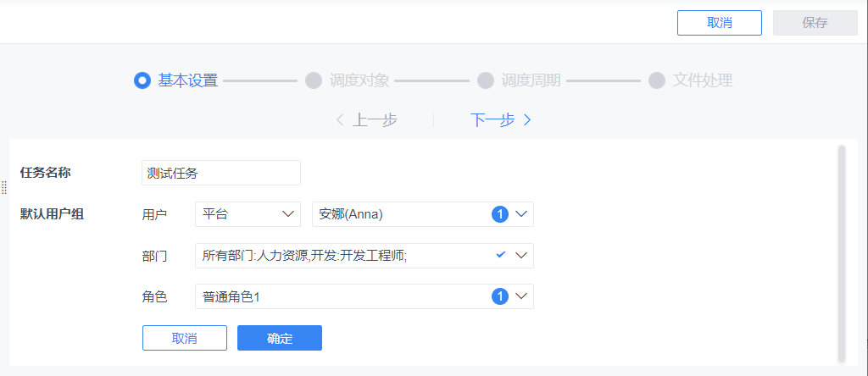Image resolution: width=868 pixels, height=376 pixels.
Task: Switch to the 调度对象 step label
Action: point(359,80)
